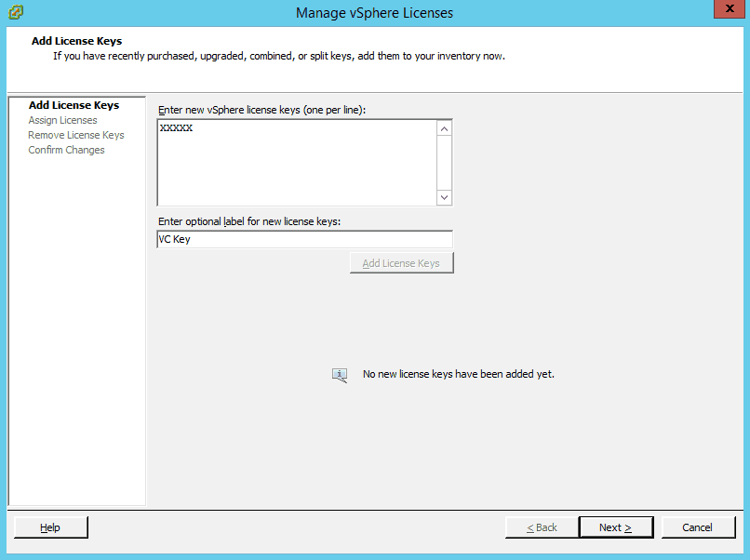
Task: Select Confirm Changes wizard step
Action: click(66, 150)
